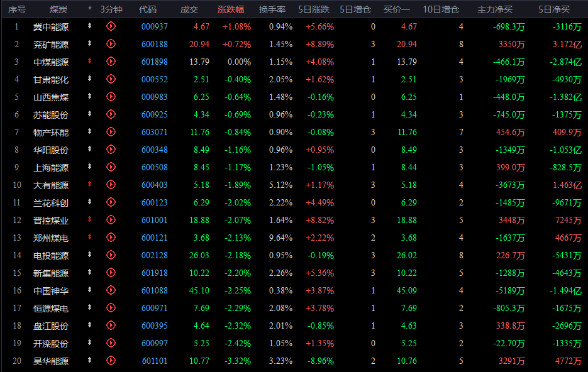
Task: Click the play icon in the 中国神华 row
Action: point(111,290)
